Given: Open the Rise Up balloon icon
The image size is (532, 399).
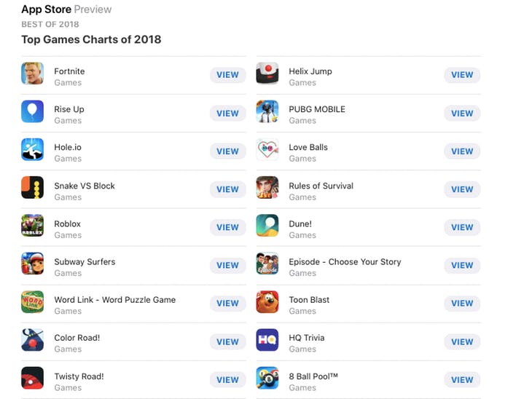Looking at the screenshot, I should (x=32, y=111).
